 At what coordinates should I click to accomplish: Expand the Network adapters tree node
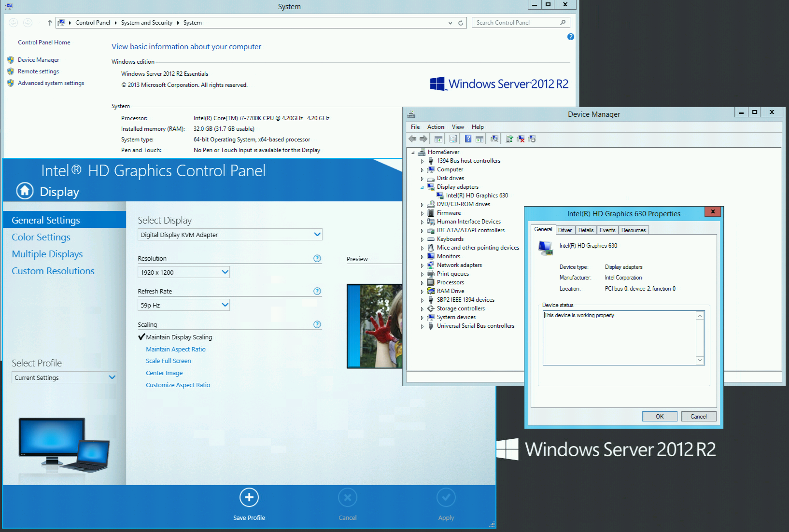tap(422, 266)
